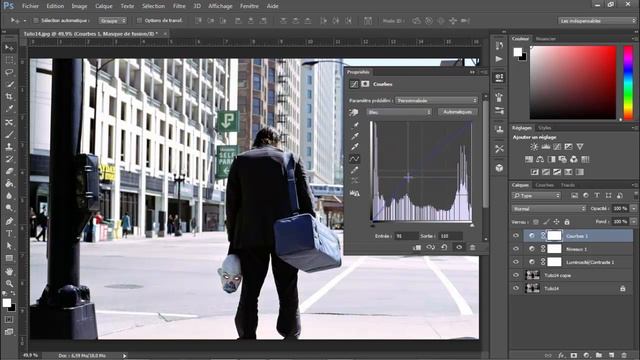Screen dimensions: 640x360
Task: Add a Vibrance adjustment from Réglages panel
Action: point(580,147)
